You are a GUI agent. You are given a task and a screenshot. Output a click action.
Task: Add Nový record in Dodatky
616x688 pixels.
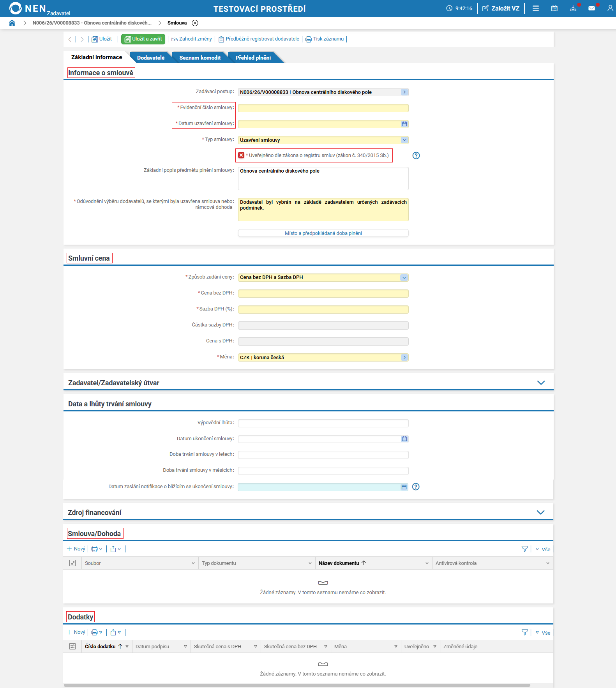76,632
